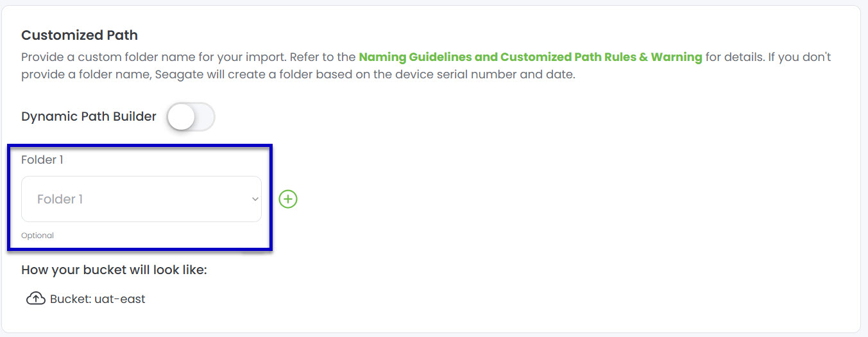Click the Folder 1 placeholder text in the dropdown
This screenshot has width=868, height=337.
coord(60,199)
